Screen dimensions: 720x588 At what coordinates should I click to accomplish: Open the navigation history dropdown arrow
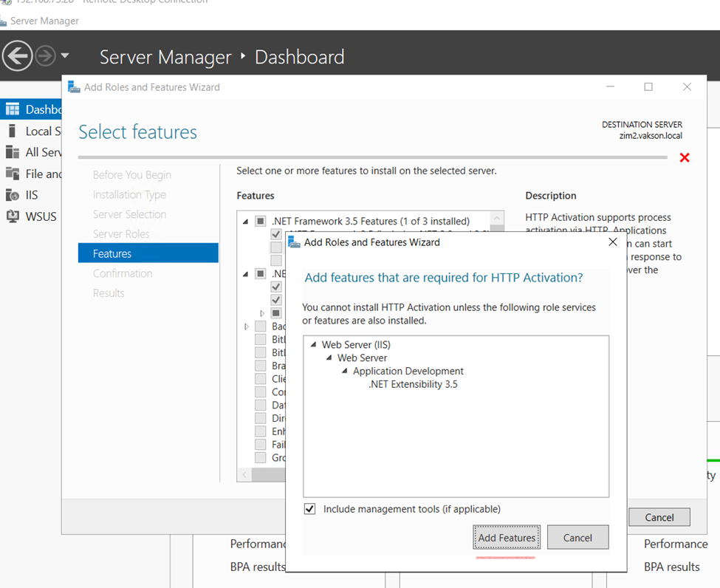point(65,56)
